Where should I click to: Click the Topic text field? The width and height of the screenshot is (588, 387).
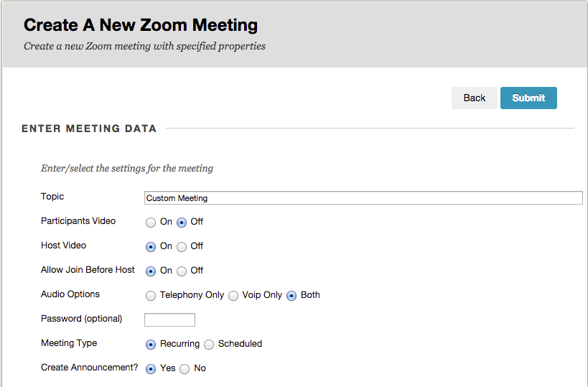pos(363,198)
